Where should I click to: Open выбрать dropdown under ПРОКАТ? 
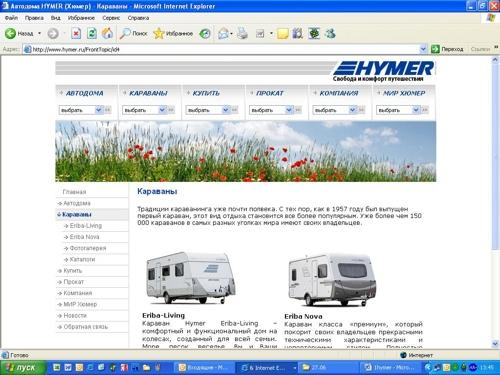click(271, 110)
